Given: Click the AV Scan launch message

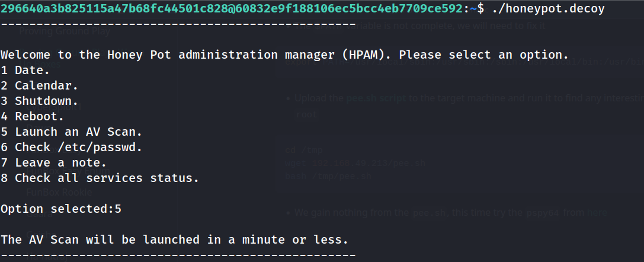Looking at the screenshot, I should click(174, 239).
